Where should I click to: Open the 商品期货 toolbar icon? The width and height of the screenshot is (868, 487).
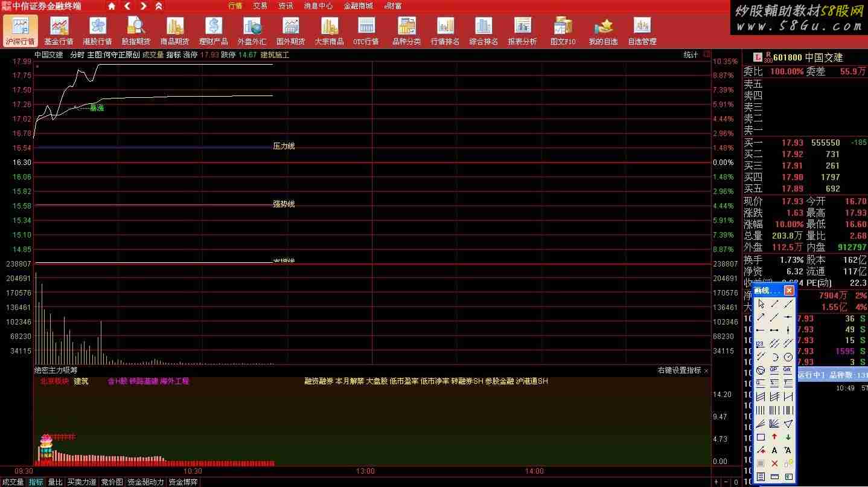pos(175,31)
